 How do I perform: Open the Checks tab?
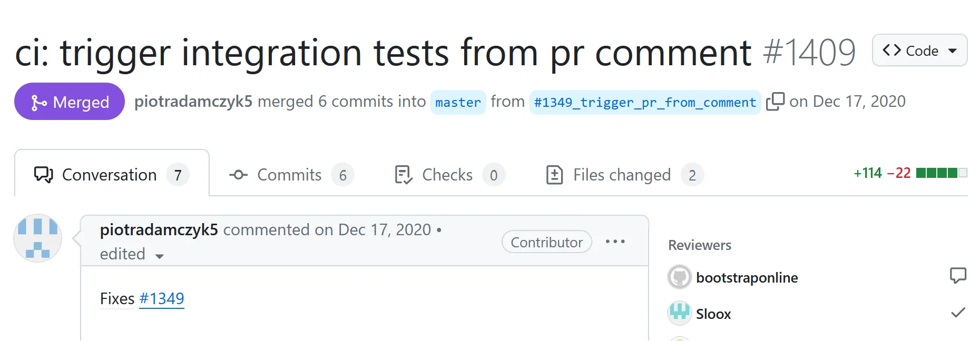pos(449,175)
